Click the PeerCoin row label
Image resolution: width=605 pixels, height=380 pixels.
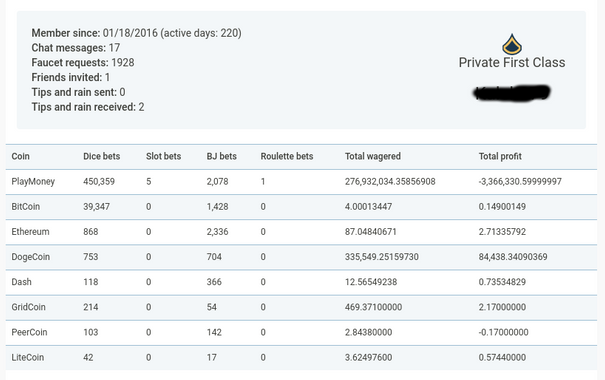pos(29,332)
